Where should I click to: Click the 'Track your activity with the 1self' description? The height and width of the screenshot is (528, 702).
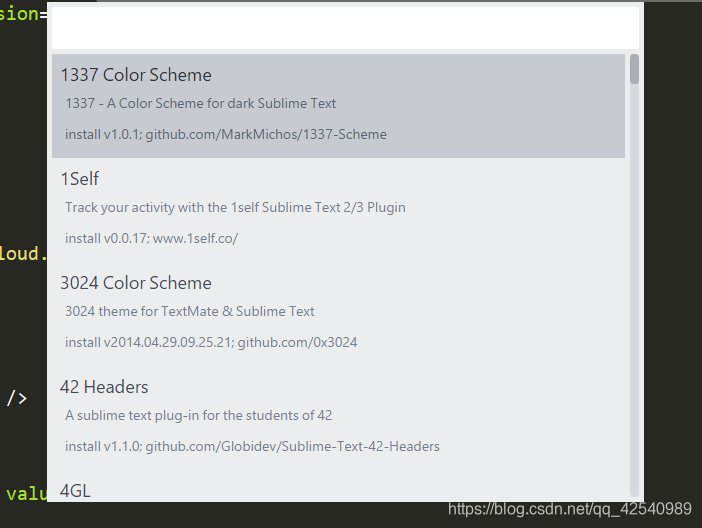tap(235, 207)
